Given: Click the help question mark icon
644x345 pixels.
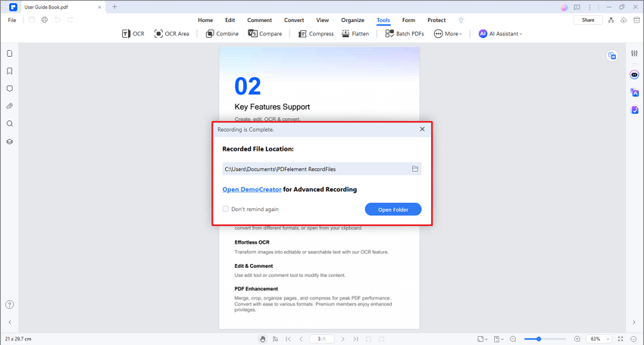Looking at the screenshot, I should point(9,304).
